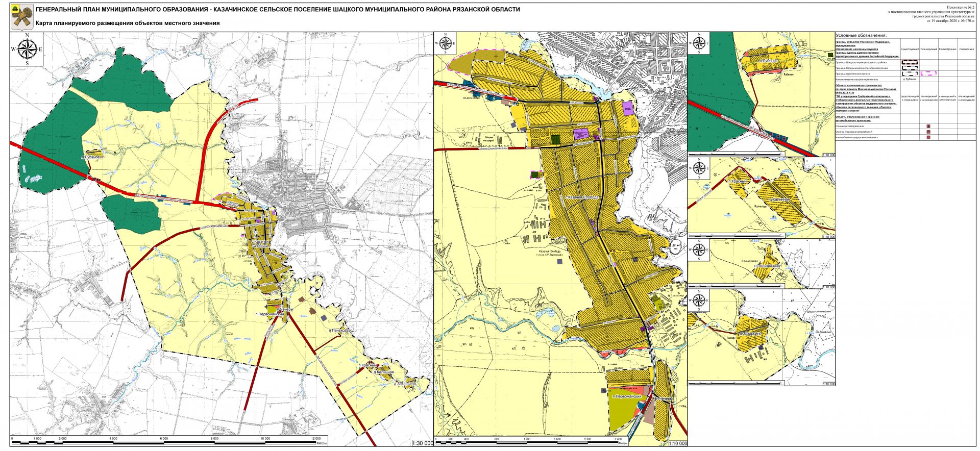Click the 'с.Казачья Слобода' label on the center map

[x=581, y=197]
